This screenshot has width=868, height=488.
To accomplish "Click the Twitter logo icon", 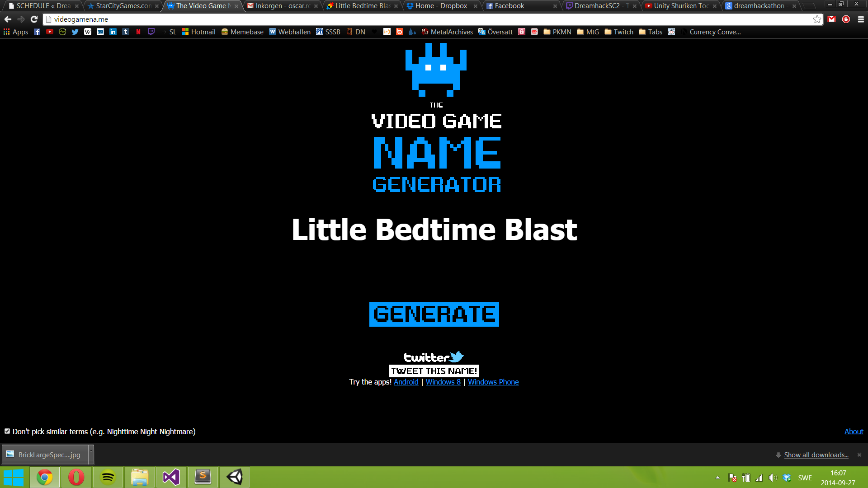I will (x=434, y=357).
